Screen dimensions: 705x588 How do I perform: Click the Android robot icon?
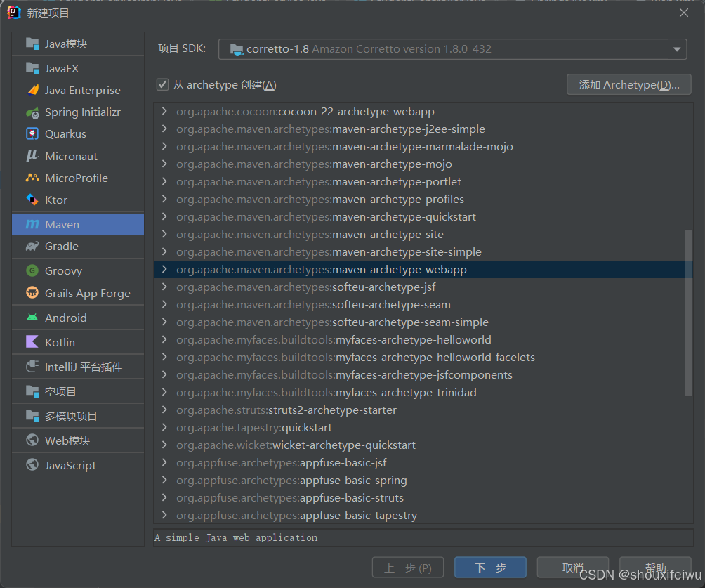32,317
